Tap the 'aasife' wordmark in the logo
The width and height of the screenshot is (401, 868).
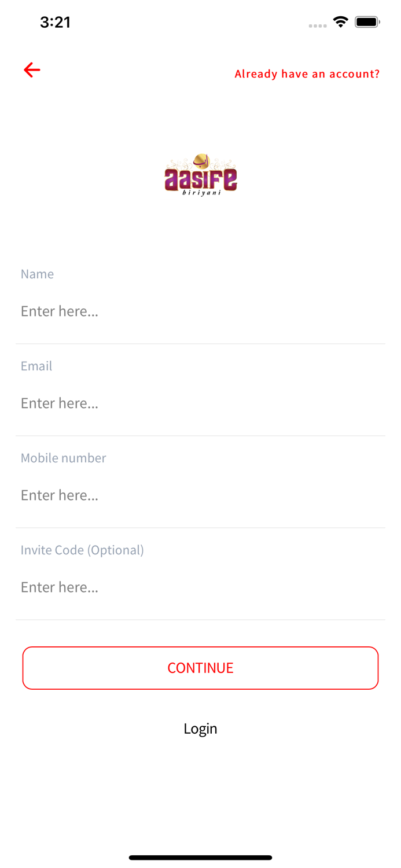[x=200, y=178]
